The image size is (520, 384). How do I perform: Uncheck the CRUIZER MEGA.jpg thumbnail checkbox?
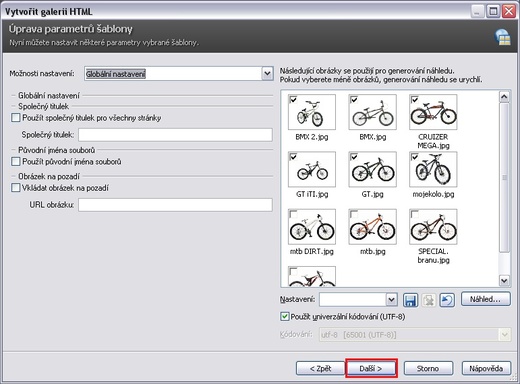414,99
